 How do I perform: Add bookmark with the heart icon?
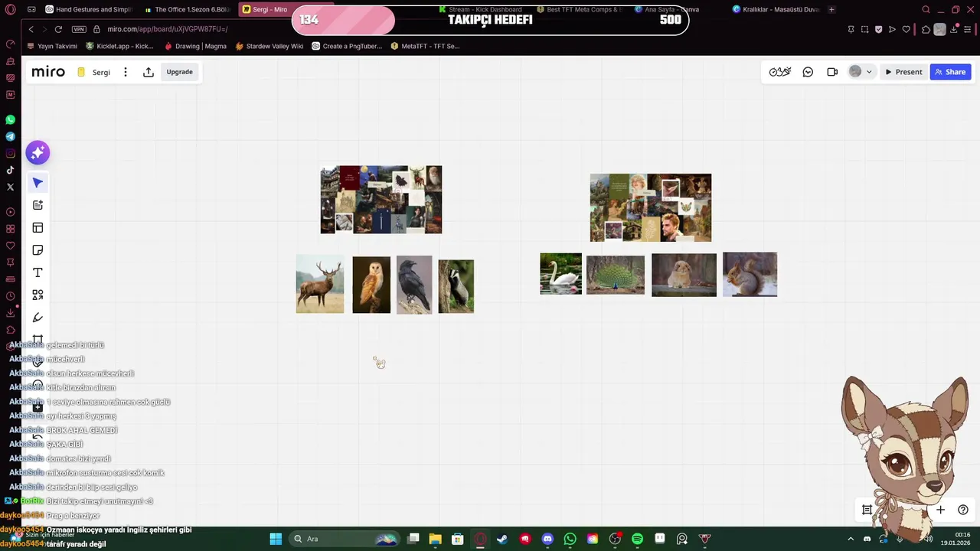(x=906, y=29)
